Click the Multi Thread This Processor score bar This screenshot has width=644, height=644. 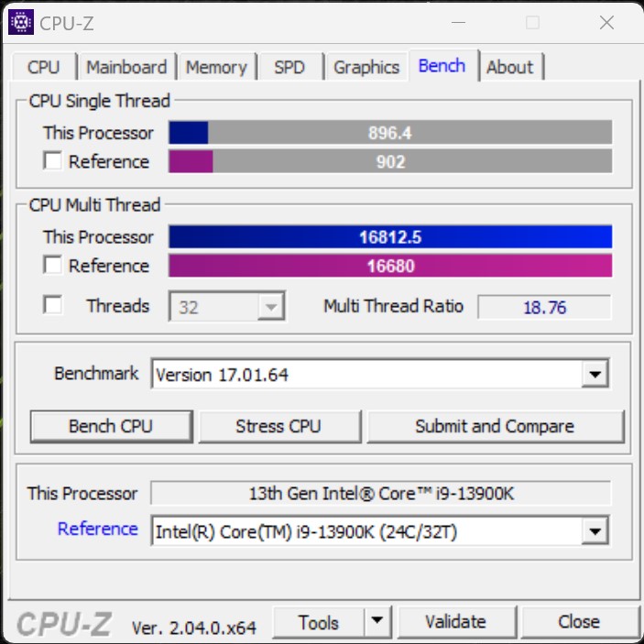pos(390,237)
